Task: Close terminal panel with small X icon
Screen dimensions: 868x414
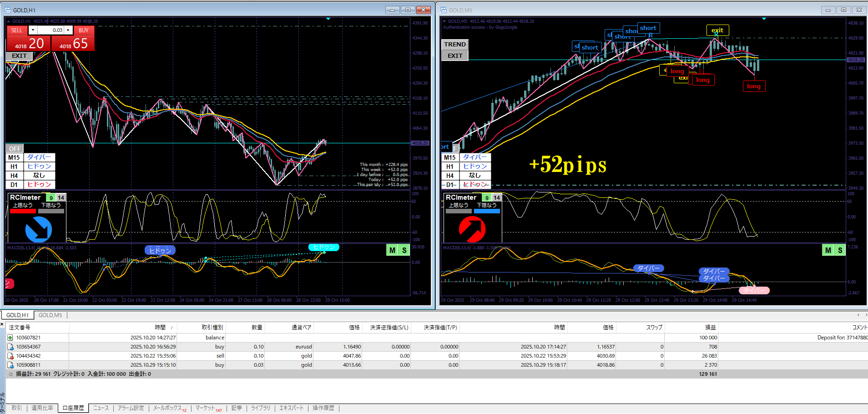Action: [2, 324]
